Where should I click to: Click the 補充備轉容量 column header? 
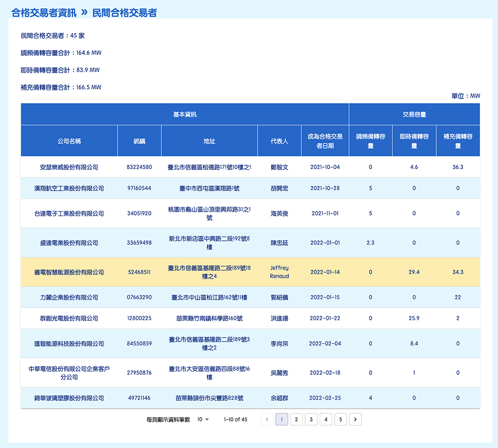[458, 141]
